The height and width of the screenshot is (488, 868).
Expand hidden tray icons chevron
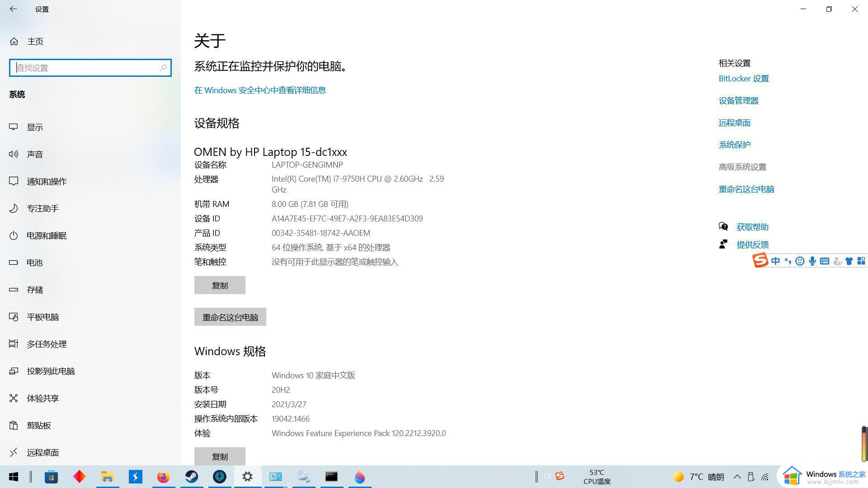(737, 477)
